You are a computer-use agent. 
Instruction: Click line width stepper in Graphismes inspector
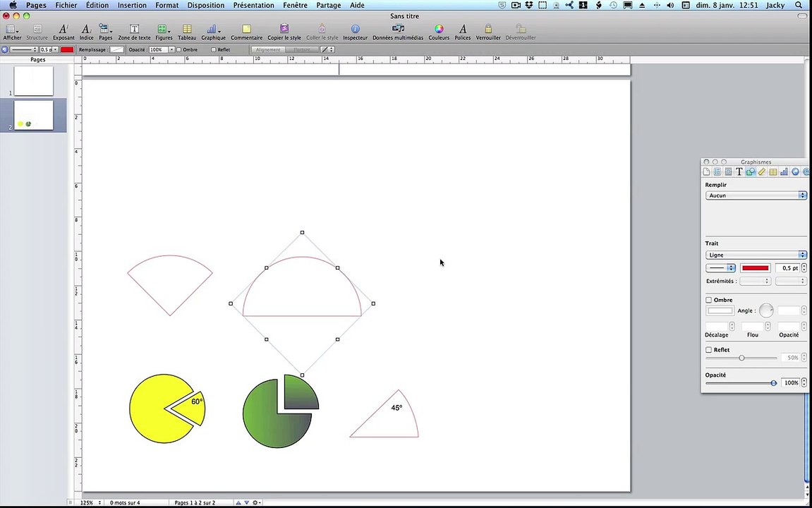[x=804, y=267]
